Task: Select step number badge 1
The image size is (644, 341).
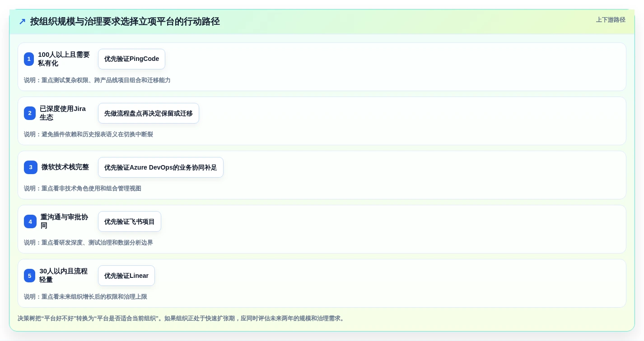Action: [29, 59]
